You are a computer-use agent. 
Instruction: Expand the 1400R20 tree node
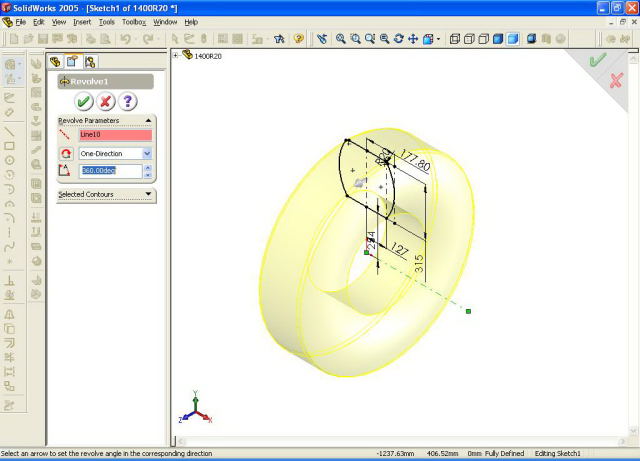click(x=176, y=56)
